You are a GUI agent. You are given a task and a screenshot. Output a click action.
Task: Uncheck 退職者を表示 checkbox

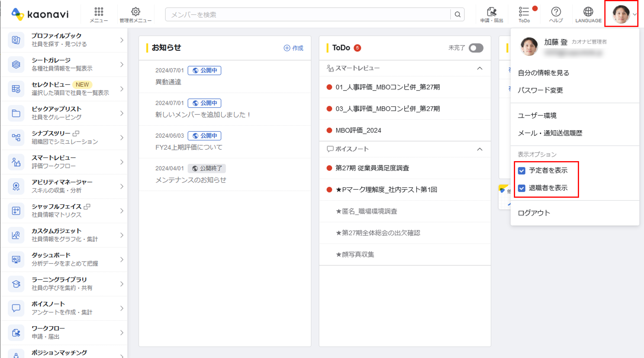(x=521, y=188)
